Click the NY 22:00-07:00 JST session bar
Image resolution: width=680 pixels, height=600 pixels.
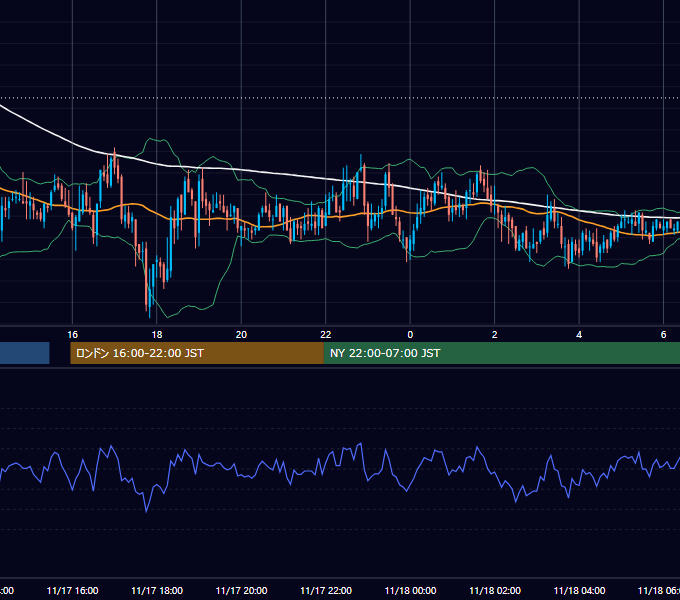(x=502, y=353)
